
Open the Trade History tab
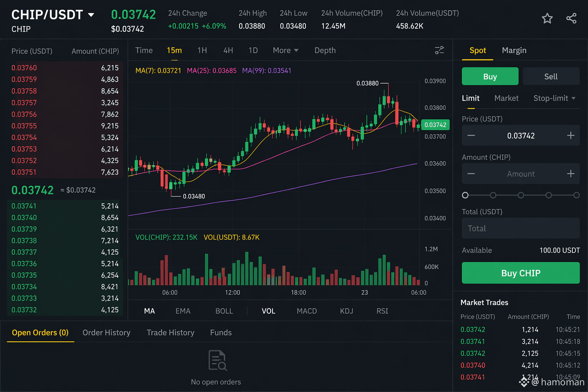point(170,333)
